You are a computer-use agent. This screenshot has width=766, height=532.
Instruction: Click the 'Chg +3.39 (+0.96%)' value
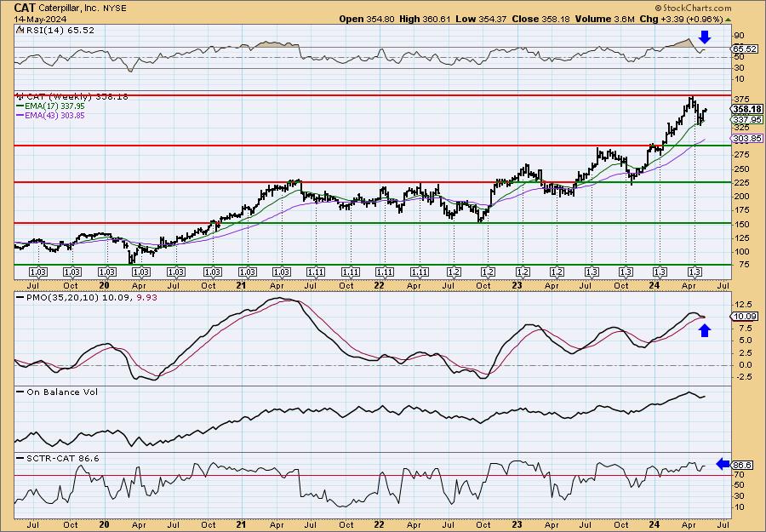tap(681, 19)
